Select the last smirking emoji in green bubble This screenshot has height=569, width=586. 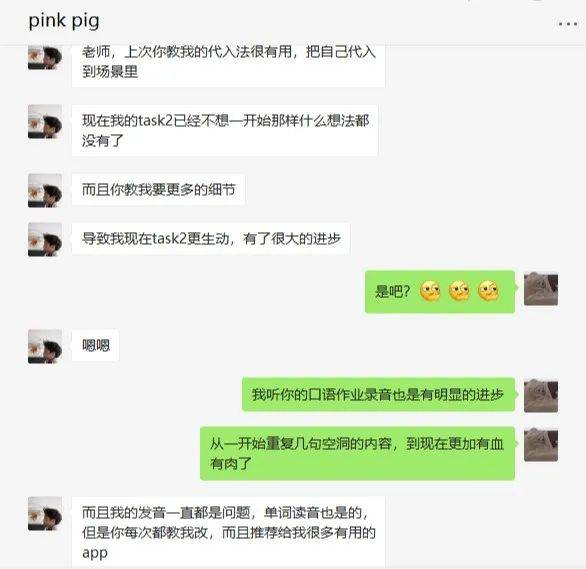(x=488, y=291)
